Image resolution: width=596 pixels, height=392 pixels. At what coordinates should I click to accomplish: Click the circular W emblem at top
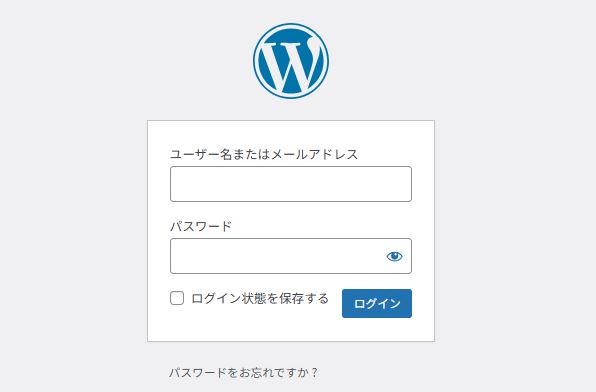291,61
